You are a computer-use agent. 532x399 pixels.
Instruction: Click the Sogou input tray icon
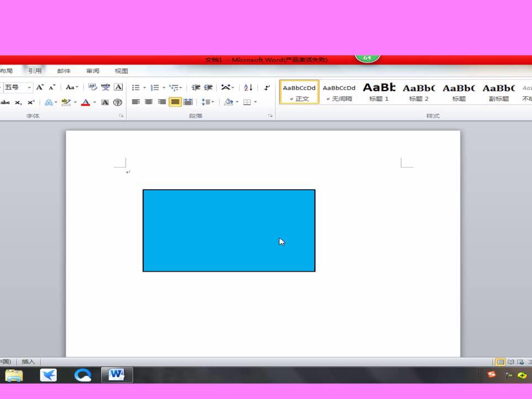coord(492,374)
